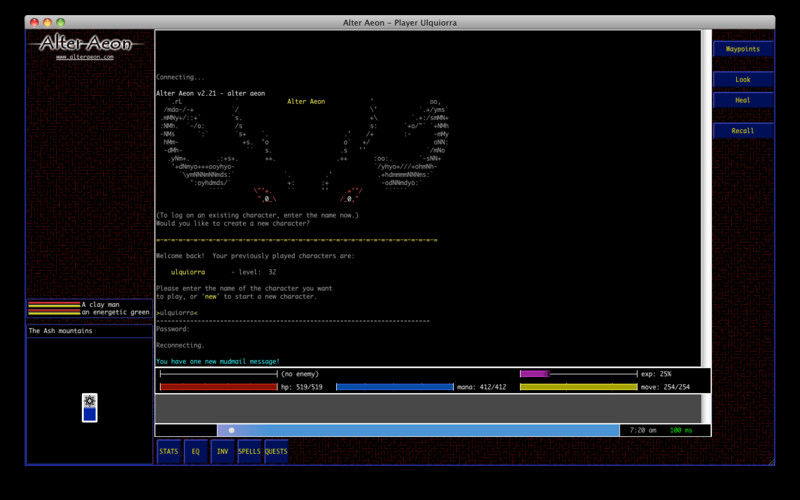
Task: Click the purple exp progress bar
Action: 579,374
